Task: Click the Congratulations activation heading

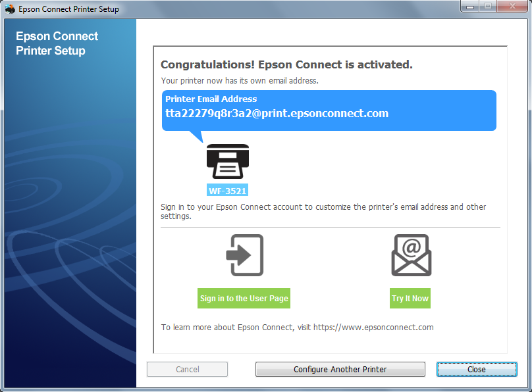Action: coord(286,64)
